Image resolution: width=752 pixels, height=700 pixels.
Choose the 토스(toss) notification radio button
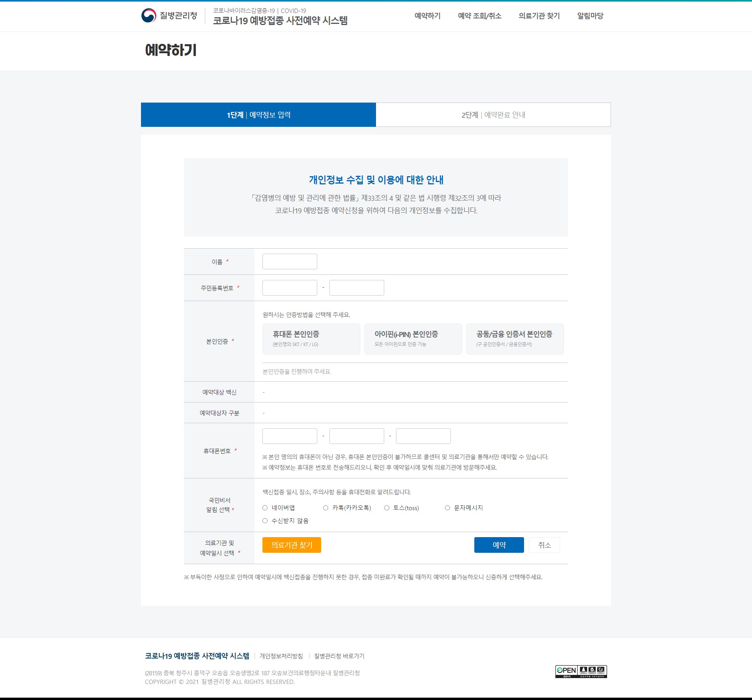click(387, 508)
